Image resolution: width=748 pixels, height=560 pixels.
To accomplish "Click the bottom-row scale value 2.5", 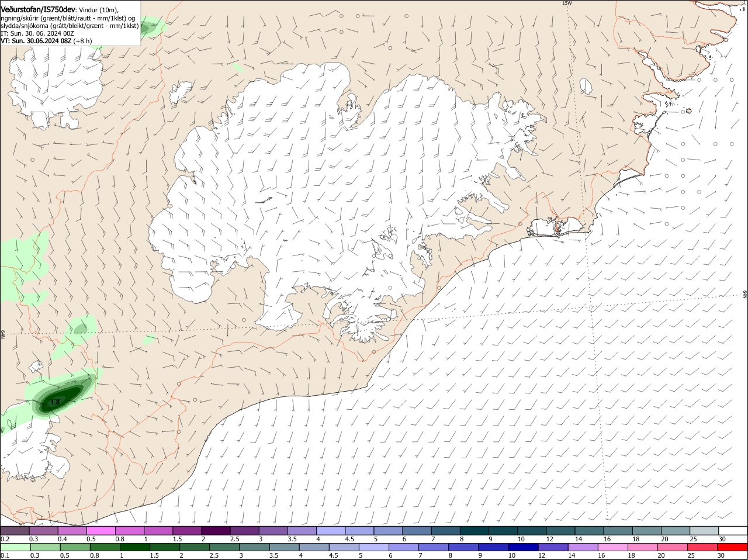I will pos(214,555).
